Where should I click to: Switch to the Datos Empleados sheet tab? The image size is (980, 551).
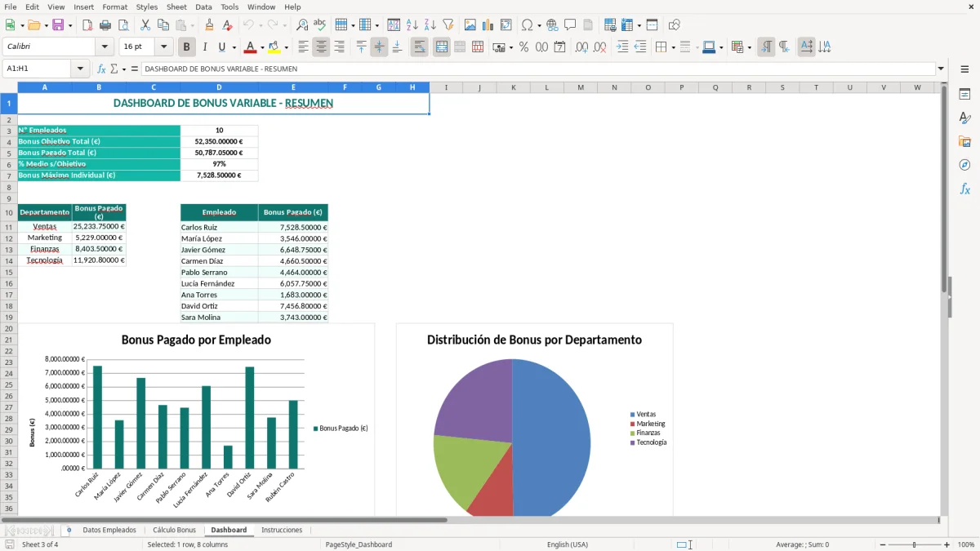click(109, 530)
